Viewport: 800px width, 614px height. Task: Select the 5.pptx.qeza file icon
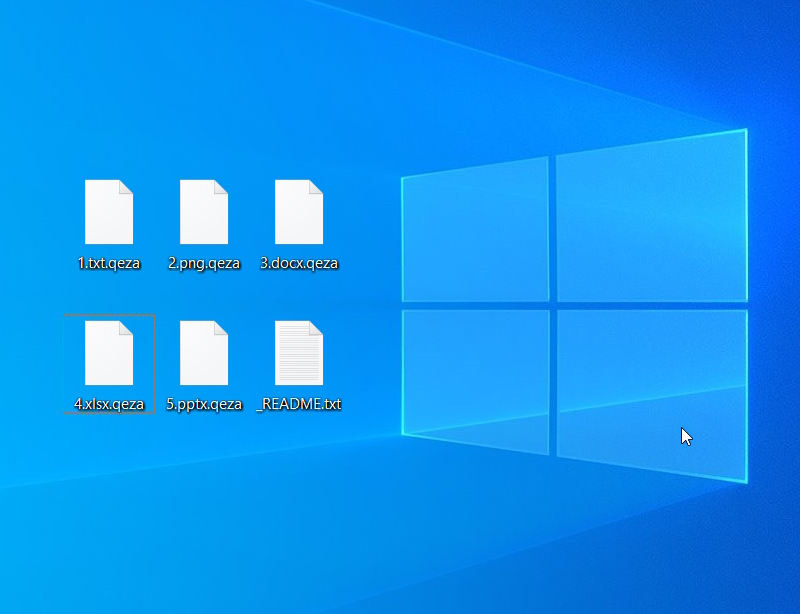click(203, 352)
